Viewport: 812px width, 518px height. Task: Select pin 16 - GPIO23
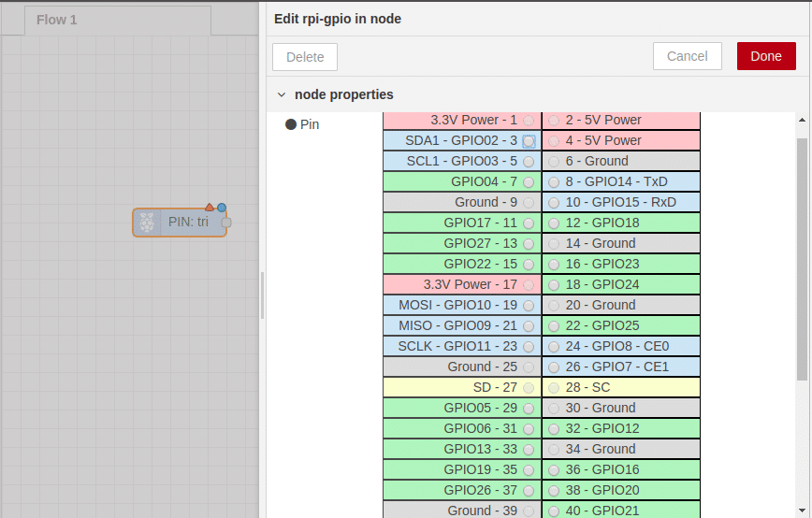[554, 265]
